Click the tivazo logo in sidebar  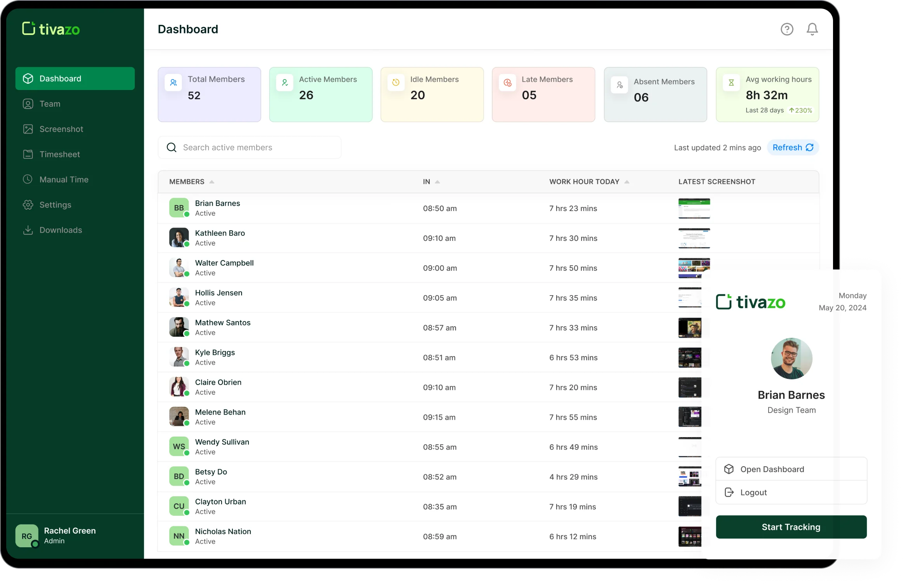tap(51, 29)
